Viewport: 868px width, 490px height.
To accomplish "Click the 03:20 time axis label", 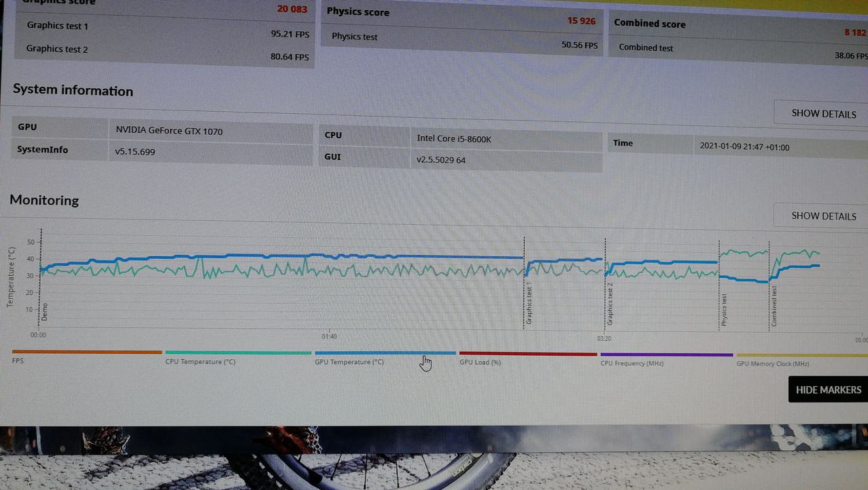I will (x=604, y=338).
